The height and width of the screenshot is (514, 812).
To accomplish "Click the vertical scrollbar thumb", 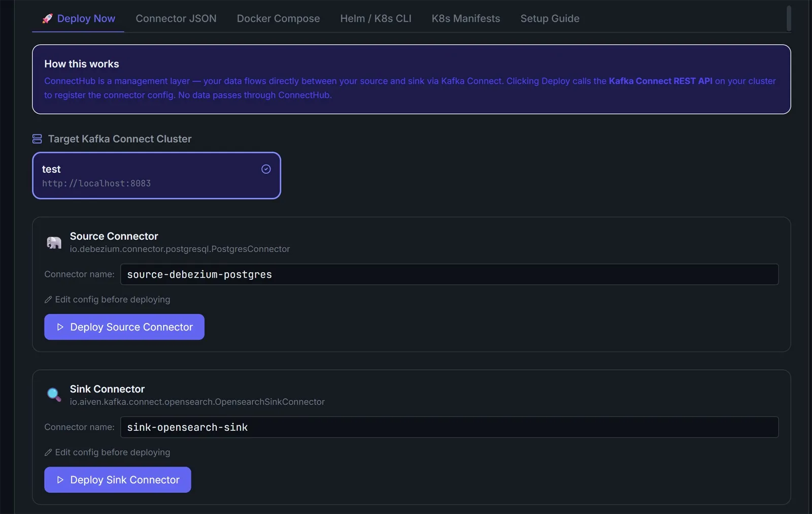I will click(789, 18).
